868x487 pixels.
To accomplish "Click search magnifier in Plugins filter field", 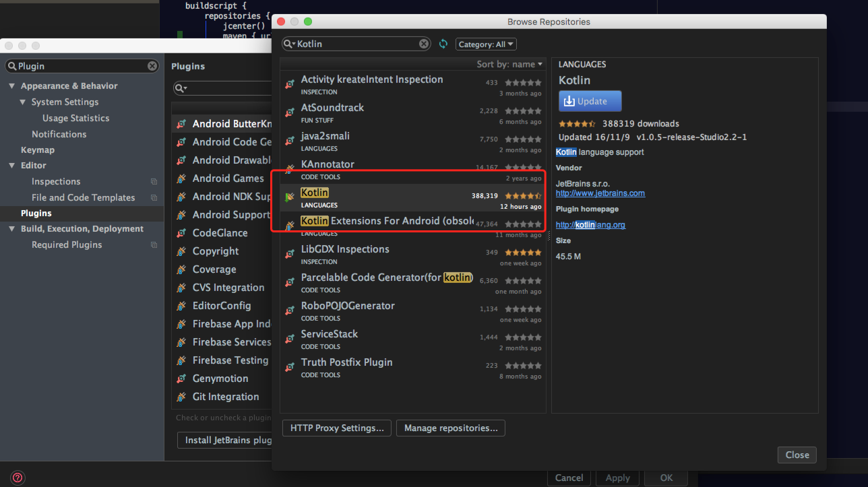I will coord(180,88).
